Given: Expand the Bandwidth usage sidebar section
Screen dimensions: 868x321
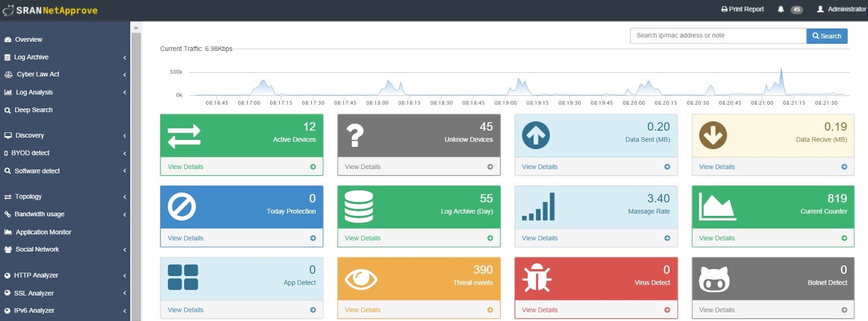Looking at the screenshot, I should [65, 214].
